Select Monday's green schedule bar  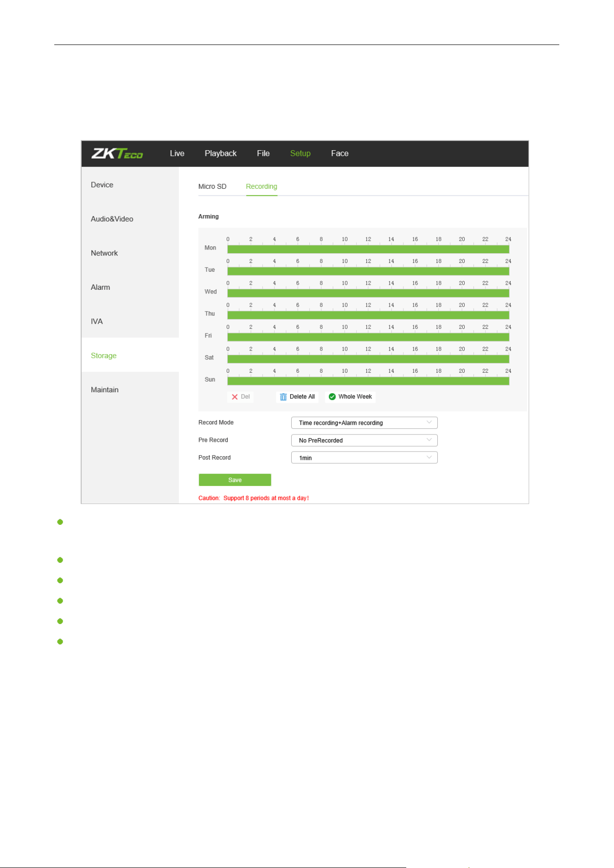pos(368,249)
